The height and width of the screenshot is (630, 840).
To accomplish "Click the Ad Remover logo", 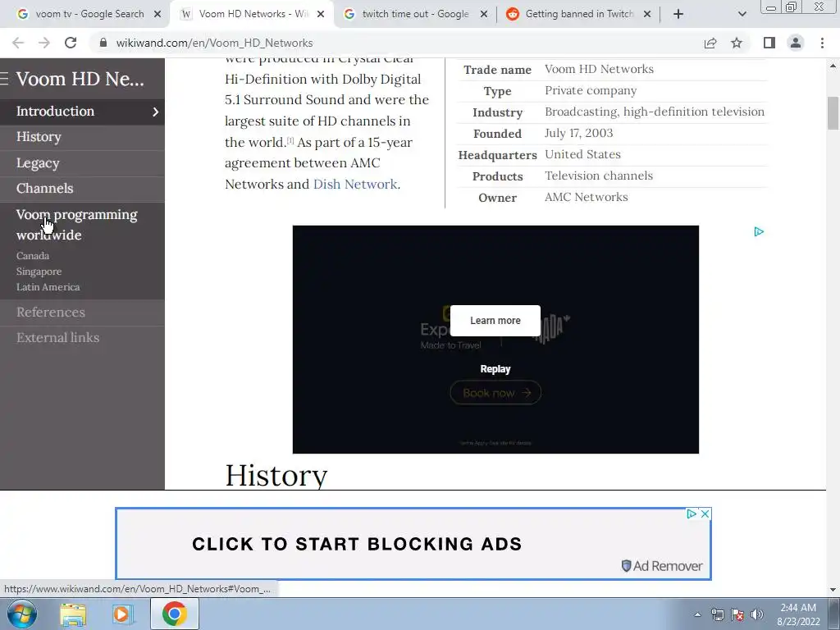I will pos(662,566).
